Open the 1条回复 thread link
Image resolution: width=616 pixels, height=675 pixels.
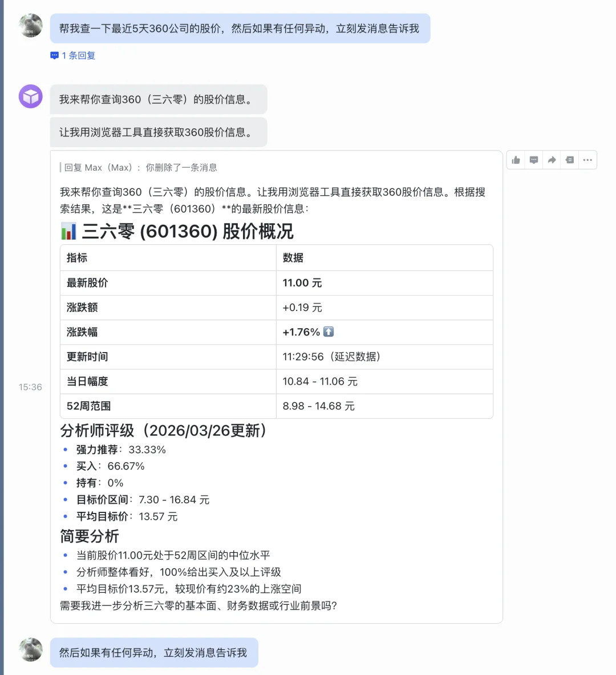tap(77, 55)
